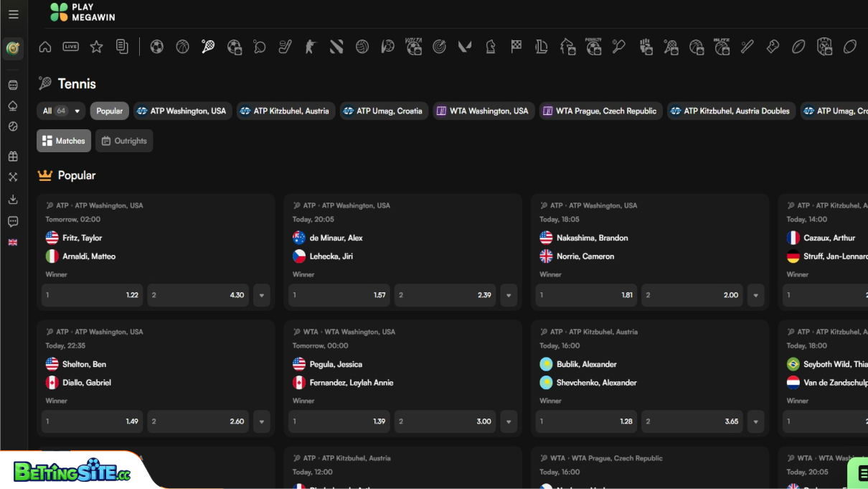
Task: Open favorites via the star icon
Action: click(96, 47)
